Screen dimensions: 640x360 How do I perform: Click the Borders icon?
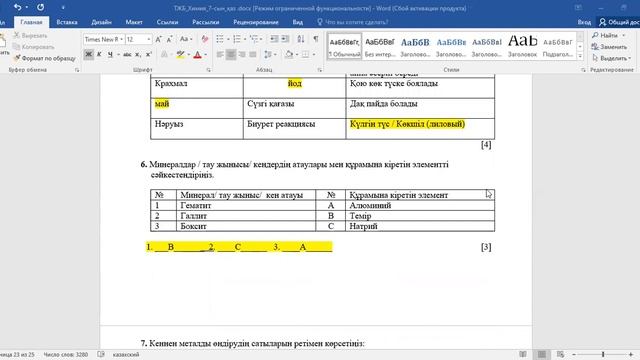coord(305,54)
